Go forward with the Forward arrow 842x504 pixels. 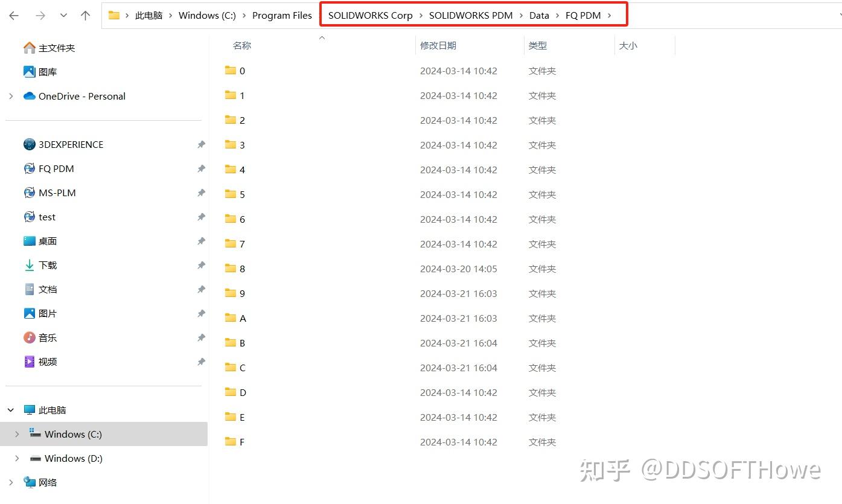40,16
